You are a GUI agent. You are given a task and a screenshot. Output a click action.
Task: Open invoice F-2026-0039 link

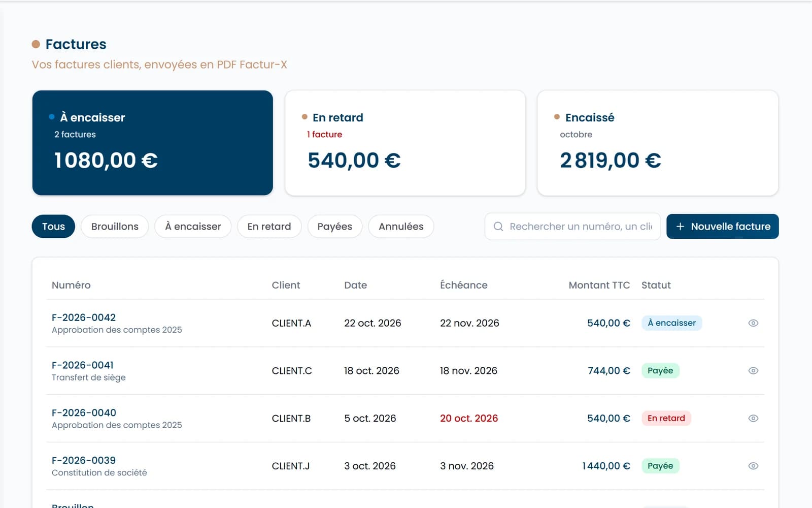coord(84,460)
